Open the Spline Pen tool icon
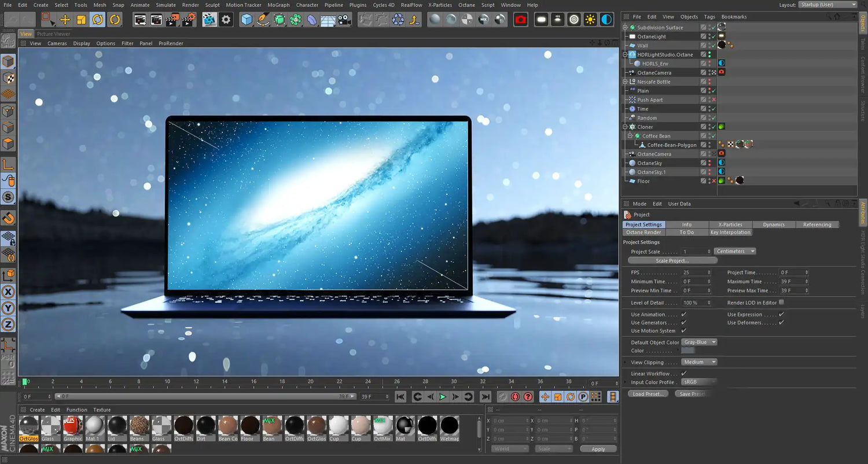Viewport: 868px width, 464px height. coord(263,20)
